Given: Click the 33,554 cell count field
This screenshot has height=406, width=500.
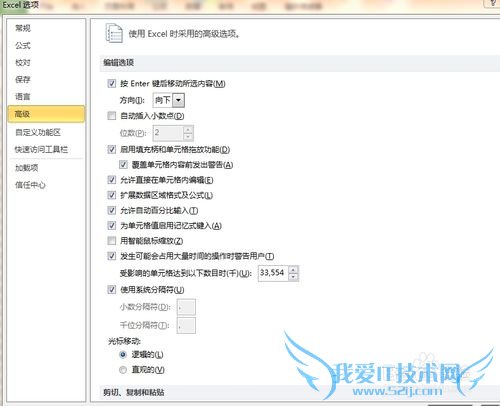Looking at the screenshot, I should tap(273, 273).
